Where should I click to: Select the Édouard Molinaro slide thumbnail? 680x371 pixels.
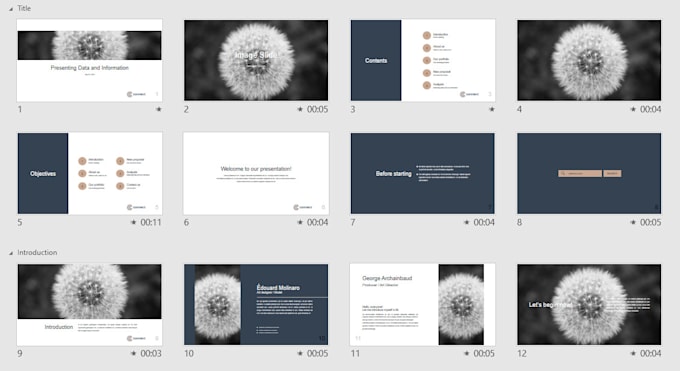pos(256,305)
